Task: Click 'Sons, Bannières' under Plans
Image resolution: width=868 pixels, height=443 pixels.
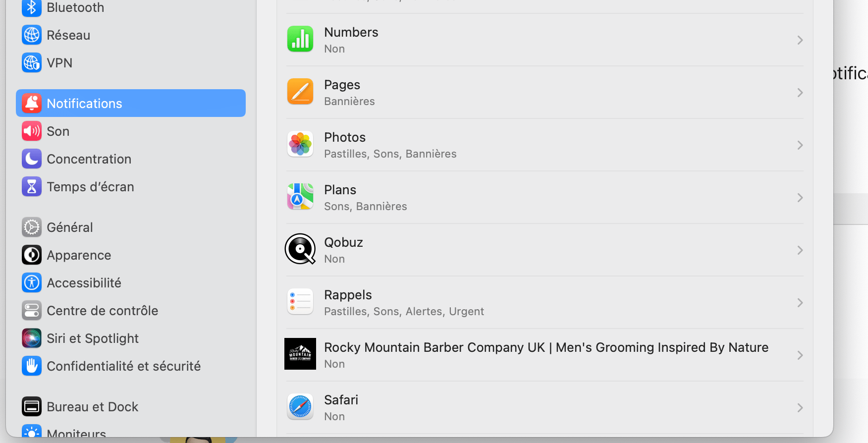Action: pyautogui.click(x=366, y=206)
